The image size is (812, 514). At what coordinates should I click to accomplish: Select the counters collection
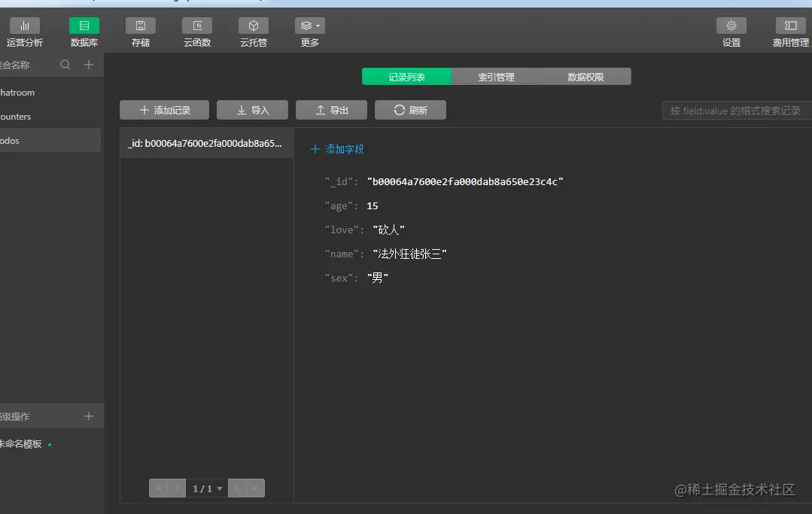pos(50,117)
